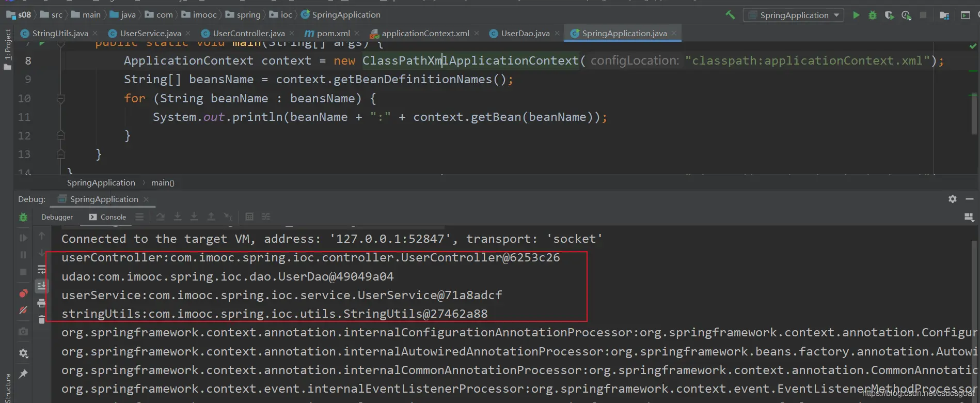The width and height of the screenshot is (980, 403).
Task: Click the main() breadcrumb below the editor
Action: click(163, 182)
